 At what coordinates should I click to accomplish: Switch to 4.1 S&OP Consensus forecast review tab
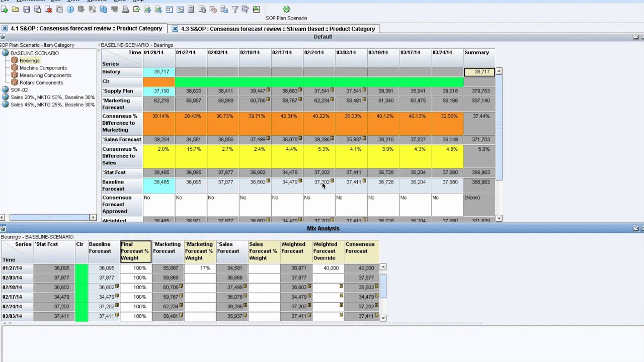(87, 29)
